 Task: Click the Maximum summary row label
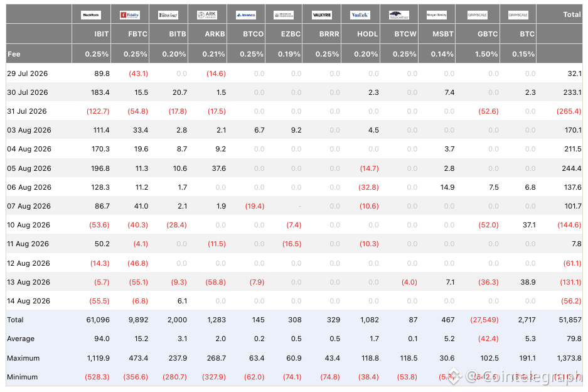pyautogui.click(x=23, y=358)
